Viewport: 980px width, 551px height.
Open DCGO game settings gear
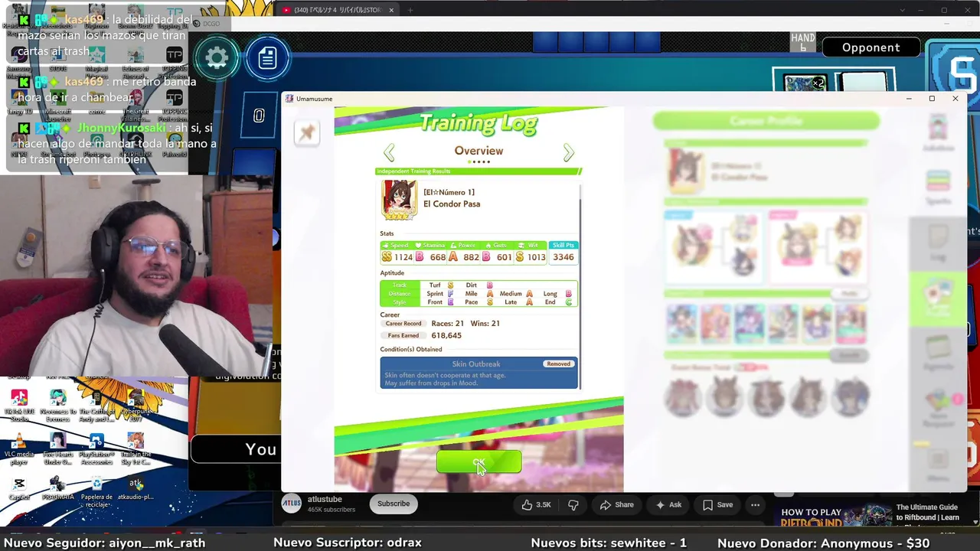(x=217, y=57)
